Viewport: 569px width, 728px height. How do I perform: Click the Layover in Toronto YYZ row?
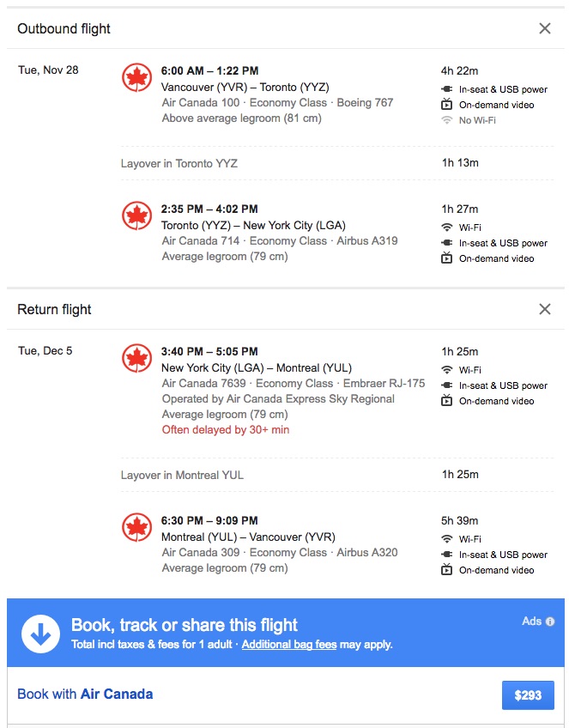179,163
